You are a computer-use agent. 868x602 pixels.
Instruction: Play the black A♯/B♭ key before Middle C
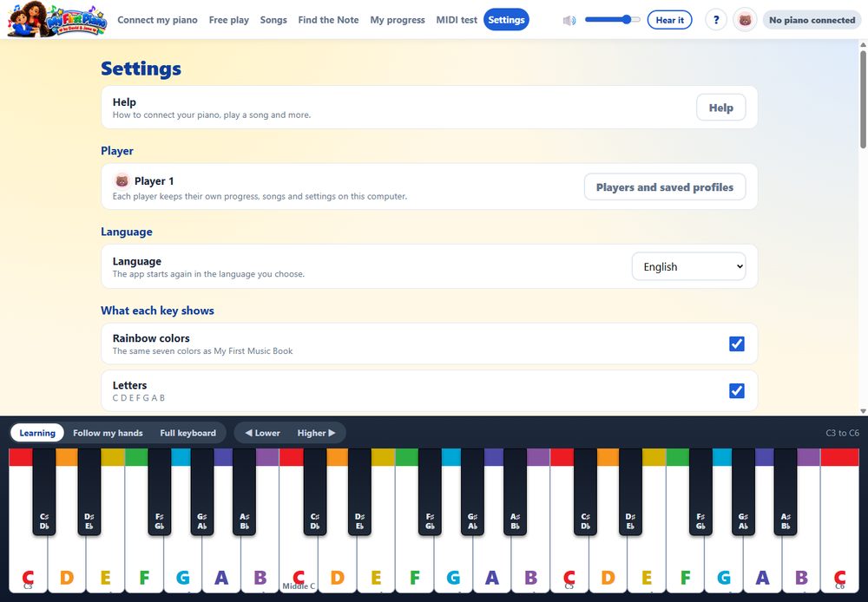(244, 491)
